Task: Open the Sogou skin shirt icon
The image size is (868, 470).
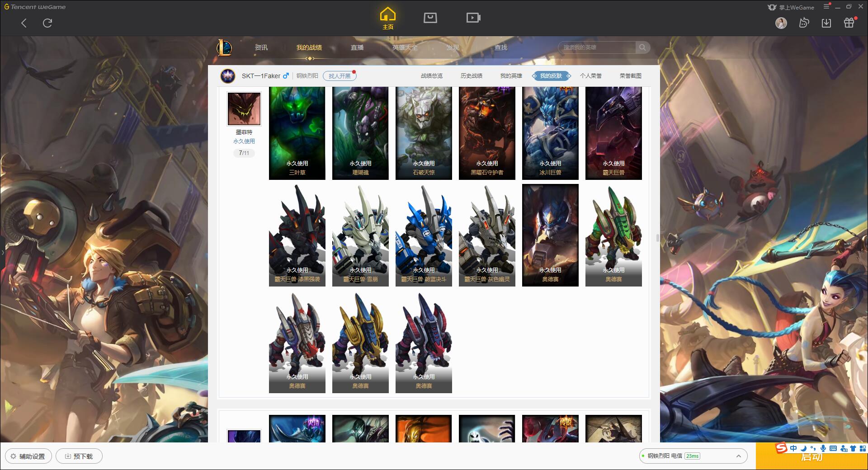Action: [853, 448]
